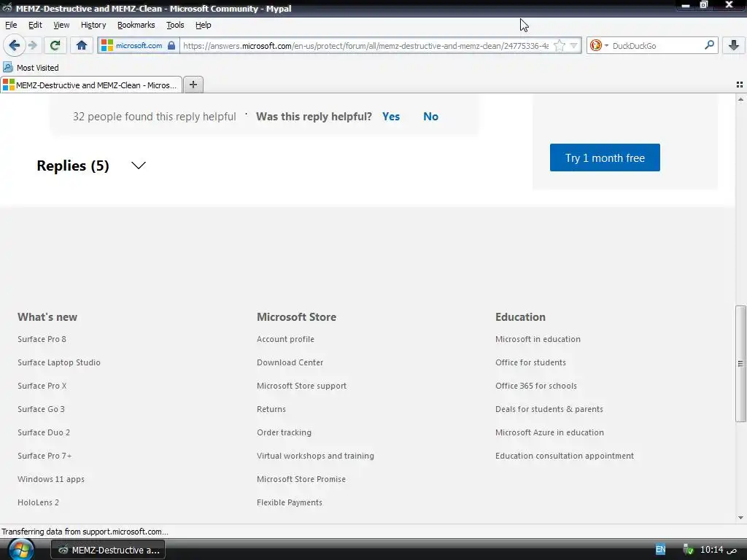Screen dimensions: 747x560
Task: Open the Microsoft Store support link
Action: (x=301, y=386)
